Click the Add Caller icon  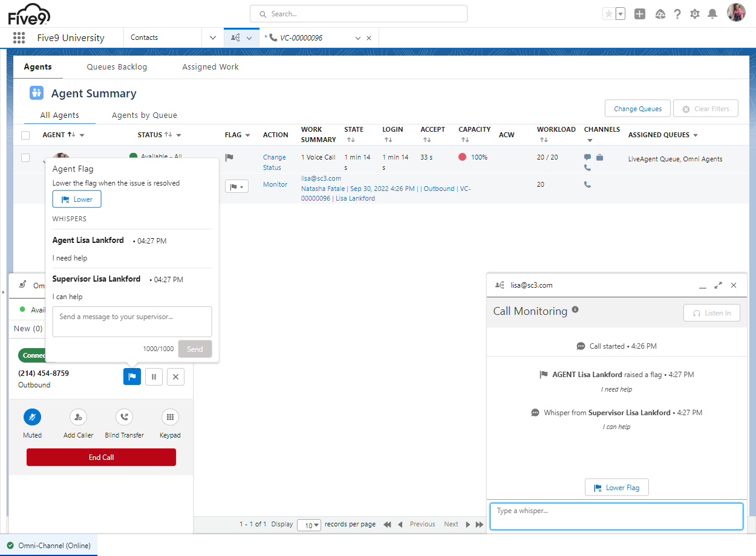[x=78, y=417]
